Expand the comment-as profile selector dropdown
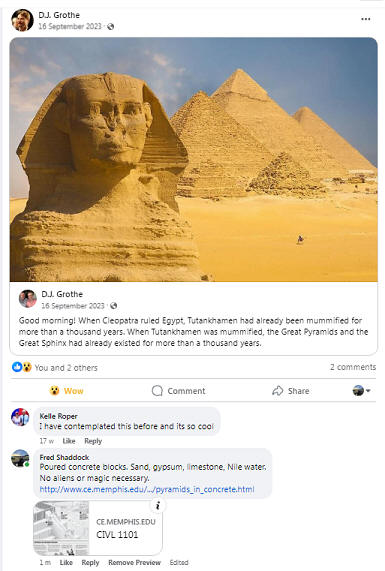The height and width of the screenshot is (571, 385). (361, 391)
